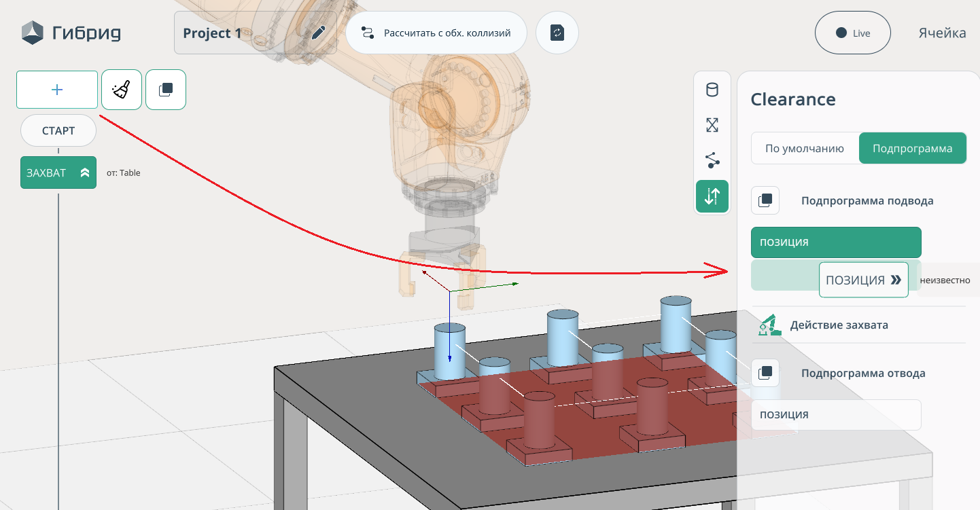980x510 pixels.
Task: Select the По умолчанию option
Action: (805, 148)
